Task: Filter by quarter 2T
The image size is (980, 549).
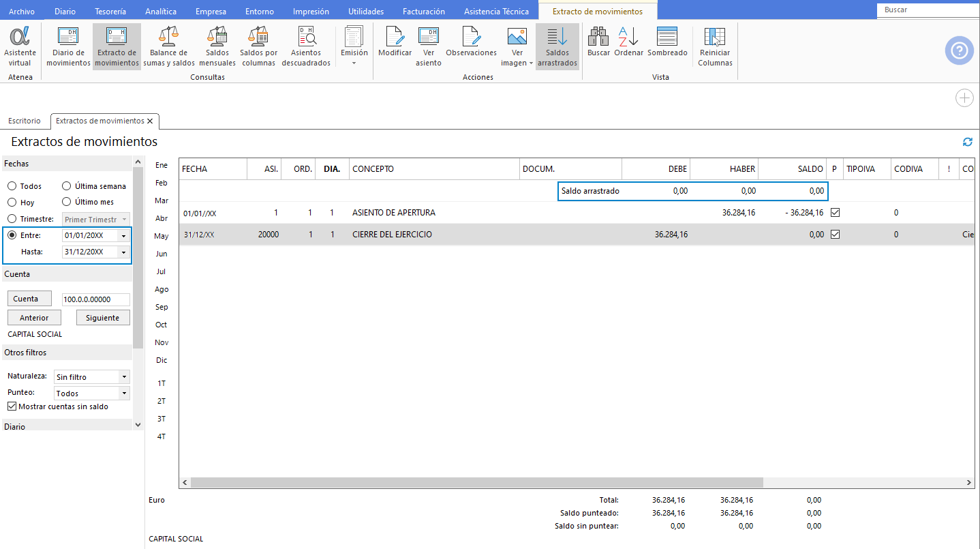Action: click(162, 401)
